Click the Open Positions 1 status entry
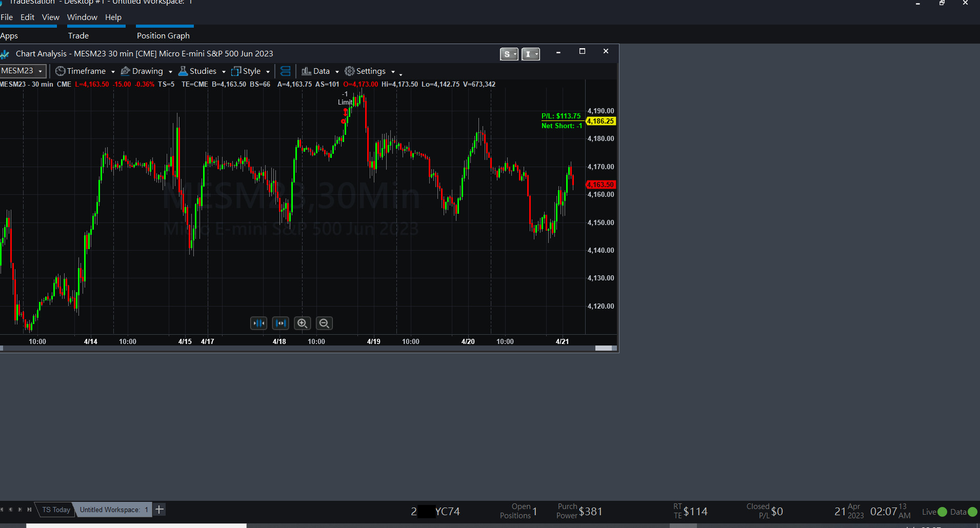The image size is (980, 528). (518, 511)
